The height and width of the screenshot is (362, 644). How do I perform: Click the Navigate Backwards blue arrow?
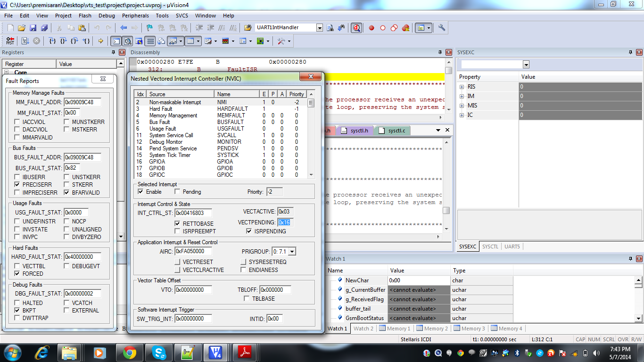pyautogui.click(x=124, y=28)
